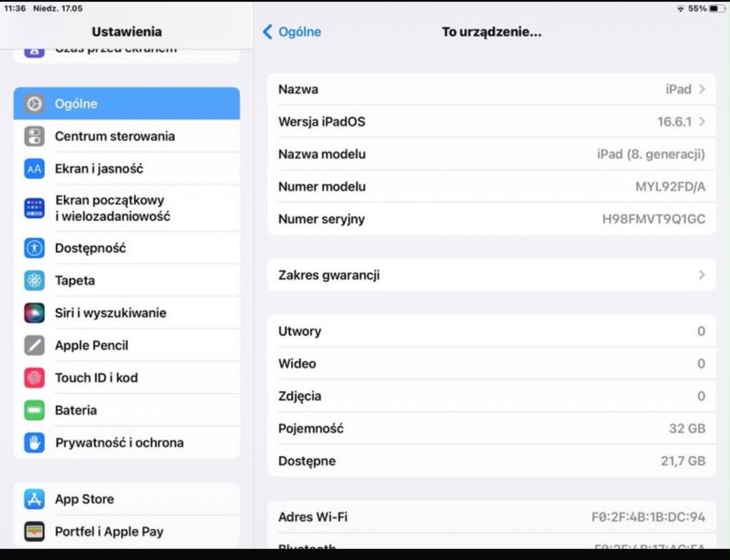Open the Zakres gwarancji row
The width and height of the screenshot is (730, 560).
[492, 275]
